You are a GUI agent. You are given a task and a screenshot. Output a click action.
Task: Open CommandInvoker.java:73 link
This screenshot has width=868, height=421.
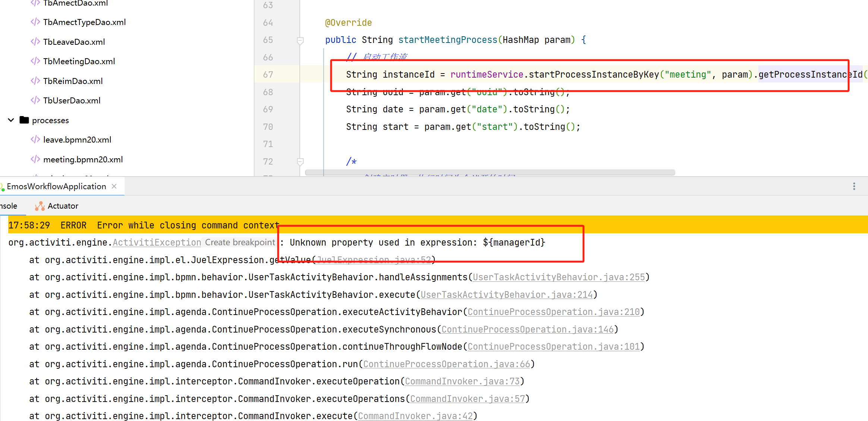coord(462,381)
